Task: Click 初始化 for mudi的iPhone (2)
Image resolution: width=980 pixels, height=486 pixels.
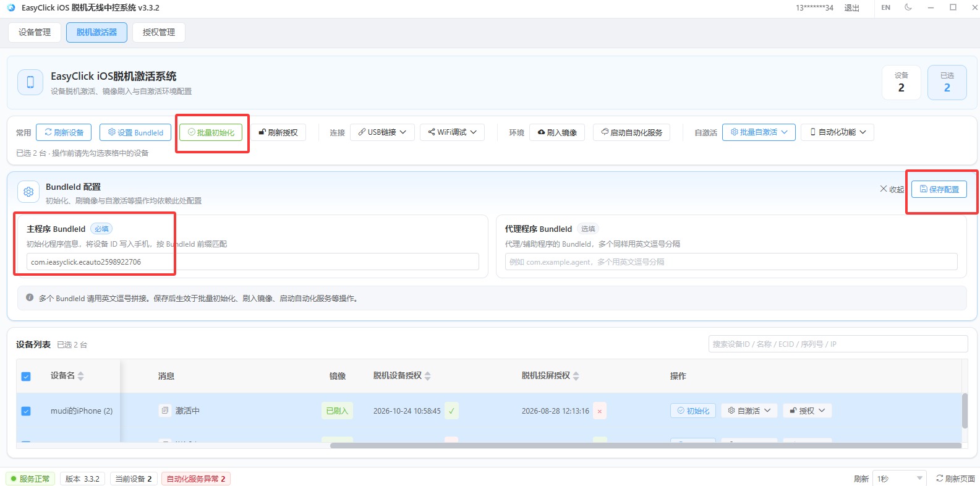Action: pos(693,411)
